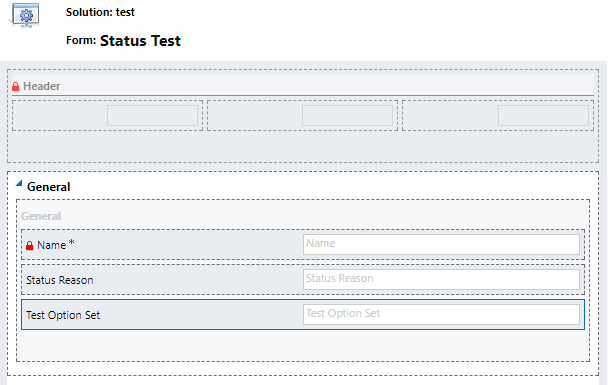Click the red required asterisk next to Name
609x385 pixels.
71,243
